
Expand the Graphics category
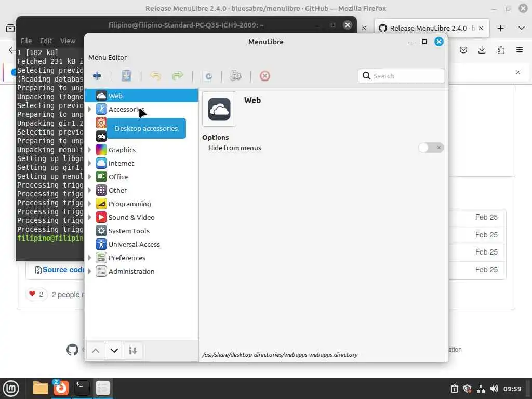(89, 150)
